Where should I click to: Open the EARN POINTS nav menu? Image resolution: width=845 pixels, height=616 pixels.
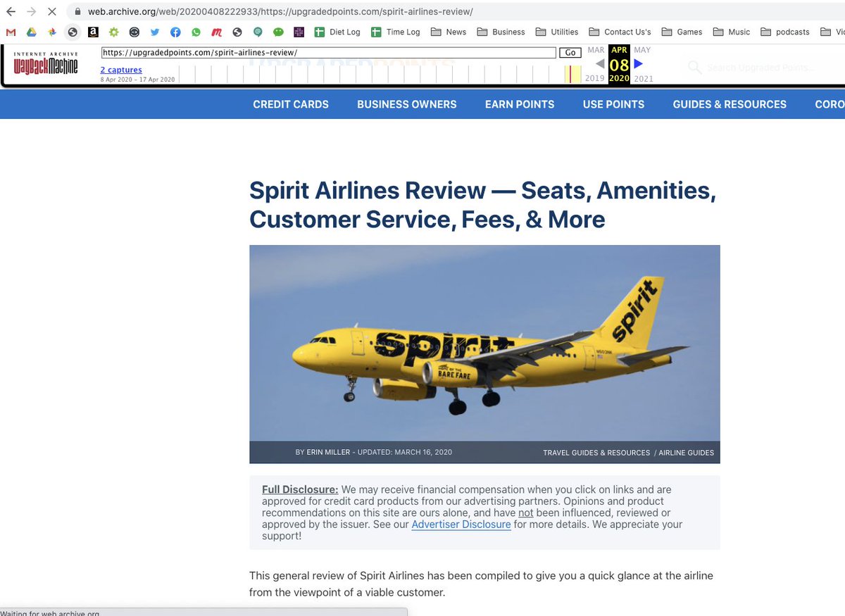pos(520,104)
